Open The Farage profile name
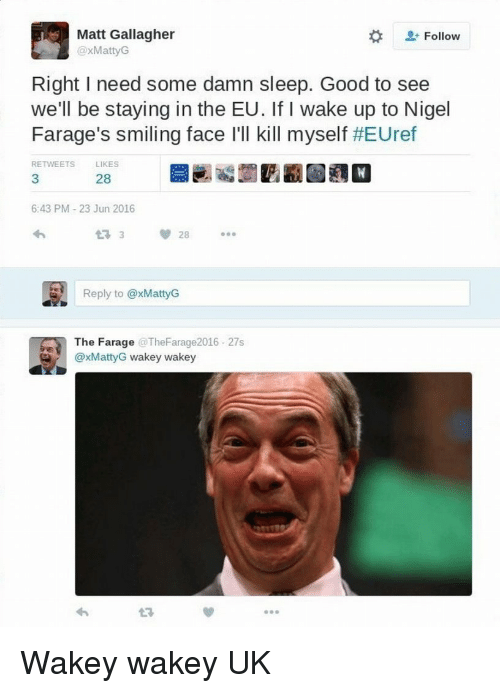Viewport: 500px width, 693px height. [x=104, y=342]
